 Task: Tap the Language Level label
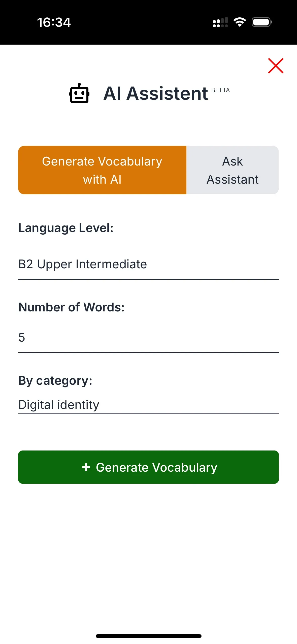[66, 228]
